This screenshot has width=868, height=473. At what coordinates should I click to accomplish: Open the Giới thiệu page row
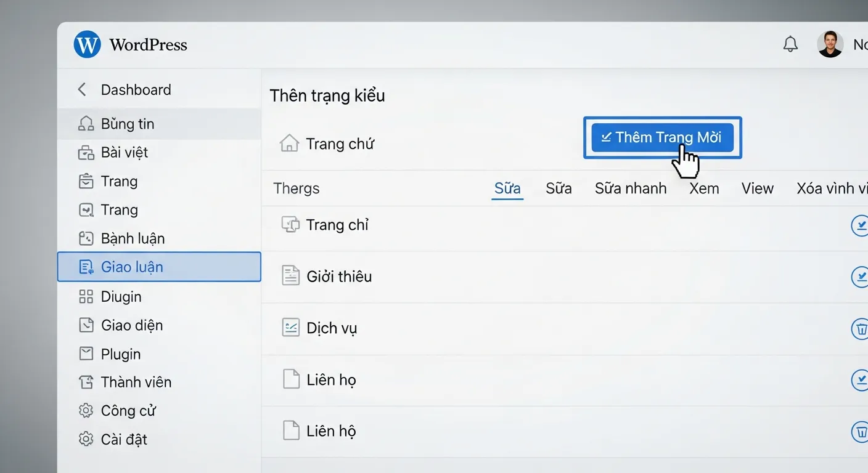click(564, 277)
